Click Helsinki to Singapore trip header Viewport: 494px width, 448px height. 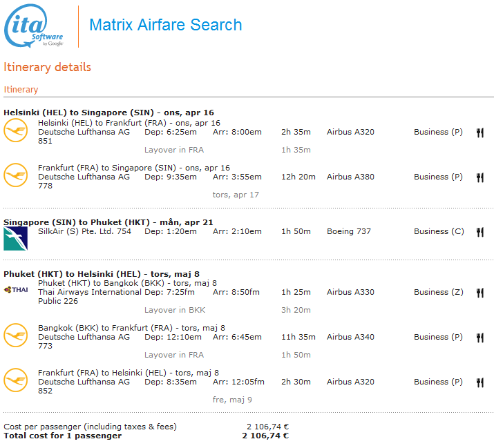[109, 113]
